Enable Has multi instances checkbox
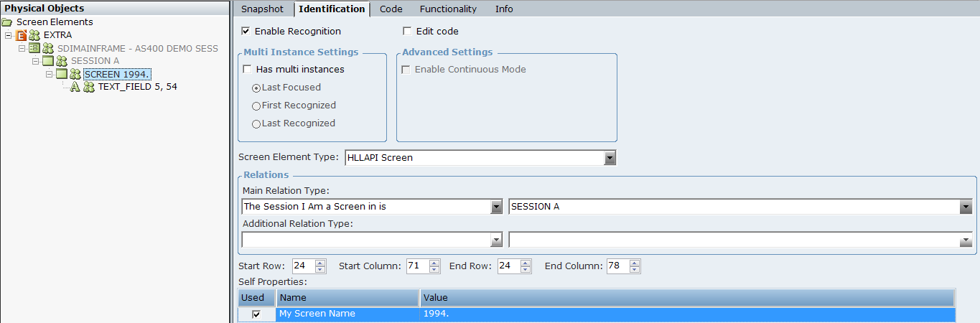The width and height of the screenshot is (980, 323). click(x=248, y=70)
